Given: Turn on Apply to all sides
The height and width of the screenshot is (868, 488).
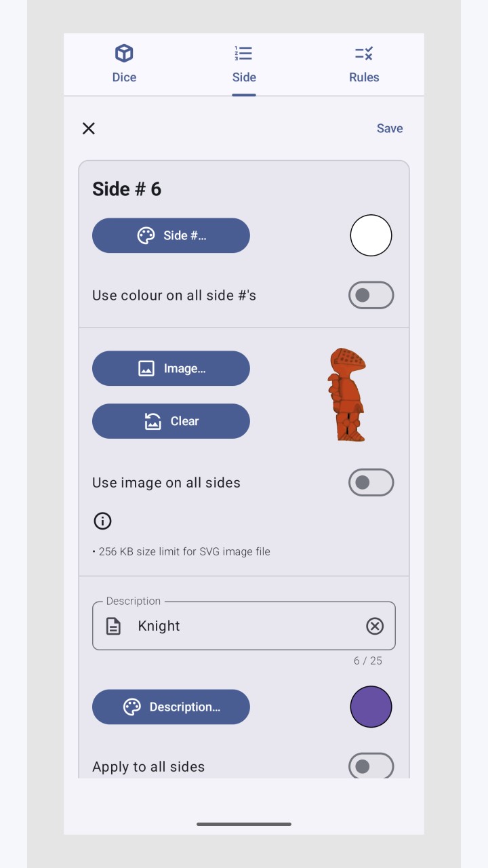Looking at the screenshot, I should [x=371, y=766].
